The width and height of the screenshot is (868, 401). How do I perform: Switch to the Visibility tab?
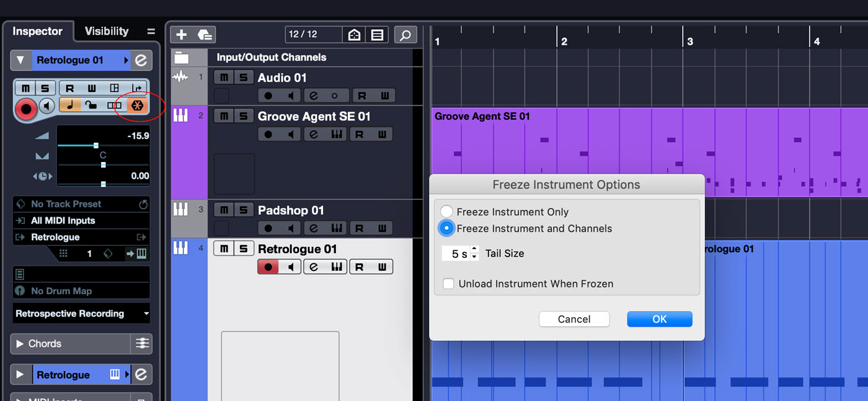pyautogui.click(x=106, y=31)
